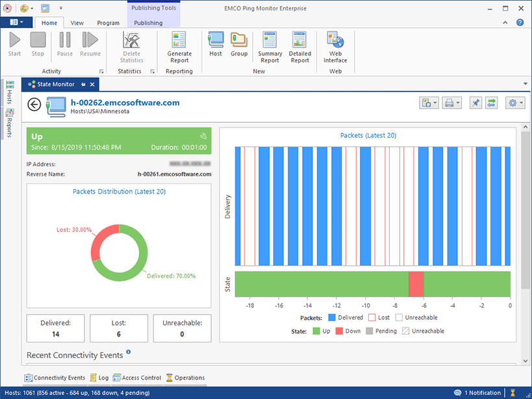The height and width of the screenshot is (399, 532).
Task: Open the Web Interface
Action: coord(335,45)
